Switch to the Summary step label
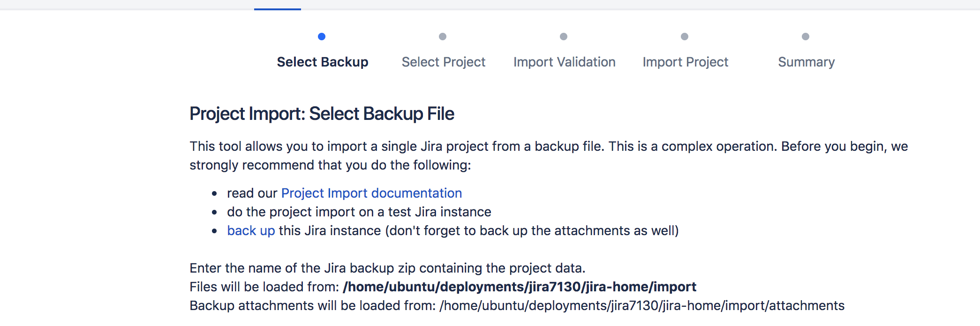Viewport: 980px width, 326px height. pos(807,62)
